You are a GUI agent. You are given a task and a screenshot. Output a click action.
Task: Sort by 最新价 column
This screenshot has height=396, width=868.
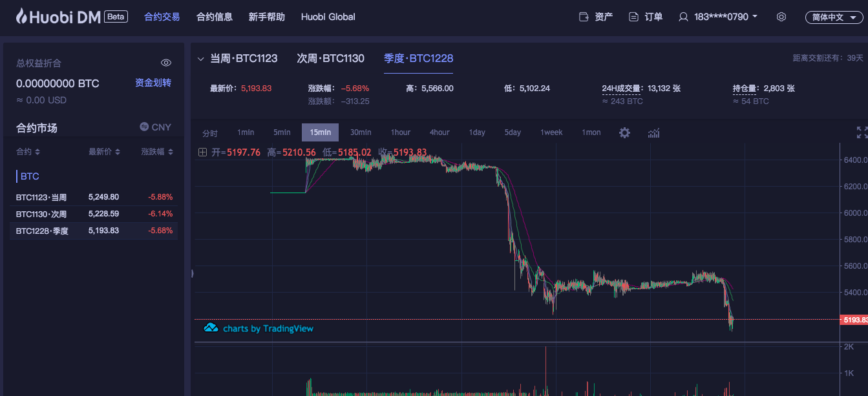[104, 152]
